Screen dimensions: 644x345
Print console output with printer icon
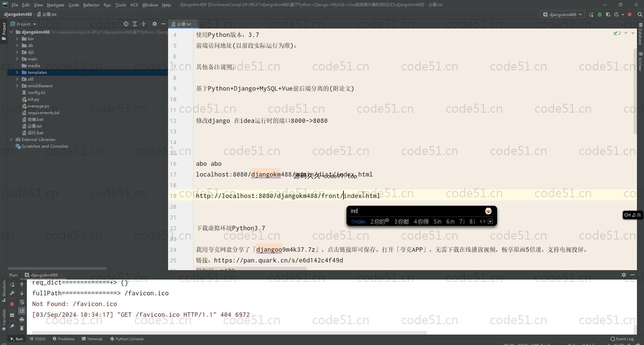point(22,319)
